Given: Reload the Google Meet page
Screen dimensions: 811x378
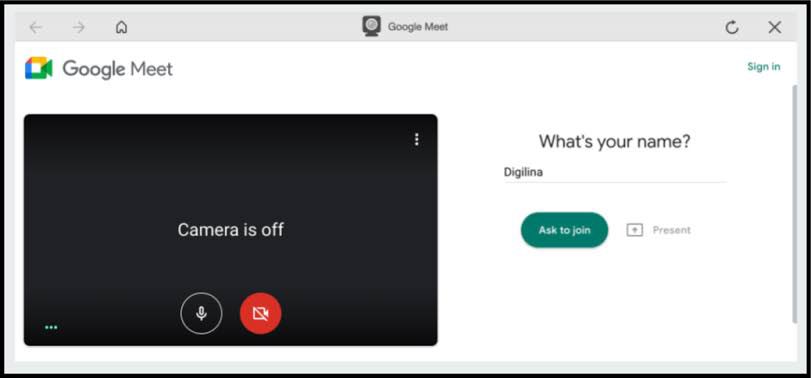Looking at the screenshot, I should pyautogui.click(x=732, y=27).
